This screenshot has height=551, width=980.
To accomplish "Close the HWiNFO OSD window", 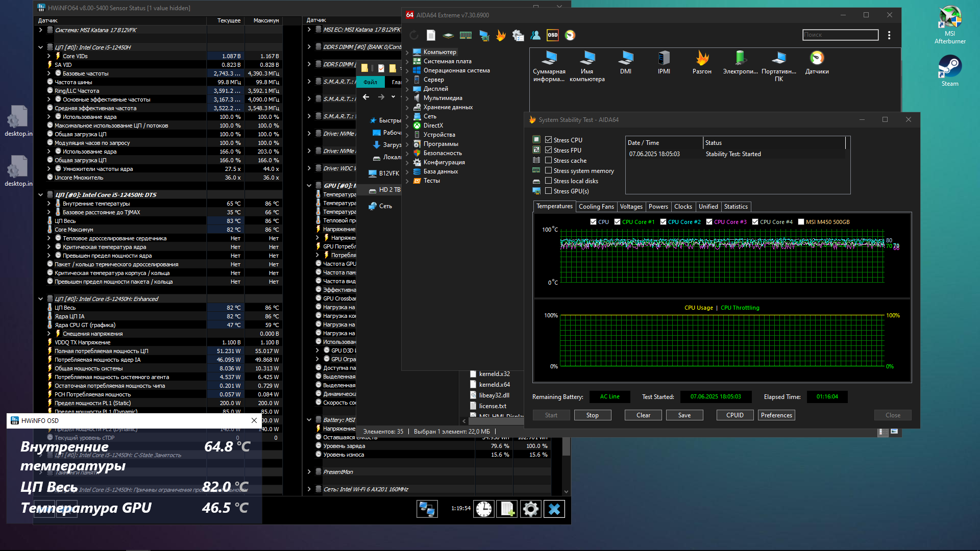I will (x=254, y=420).
